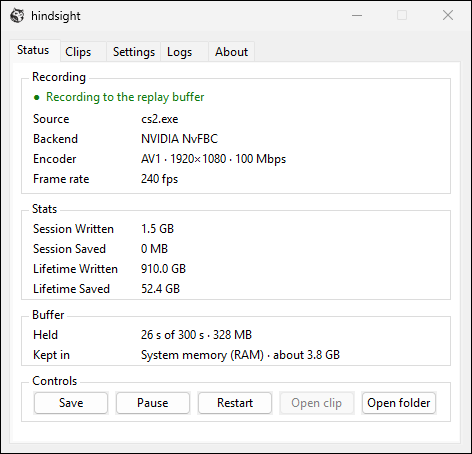Screen dimensions: 472x454
Task: Pause the recording
Action: point(153,403)
